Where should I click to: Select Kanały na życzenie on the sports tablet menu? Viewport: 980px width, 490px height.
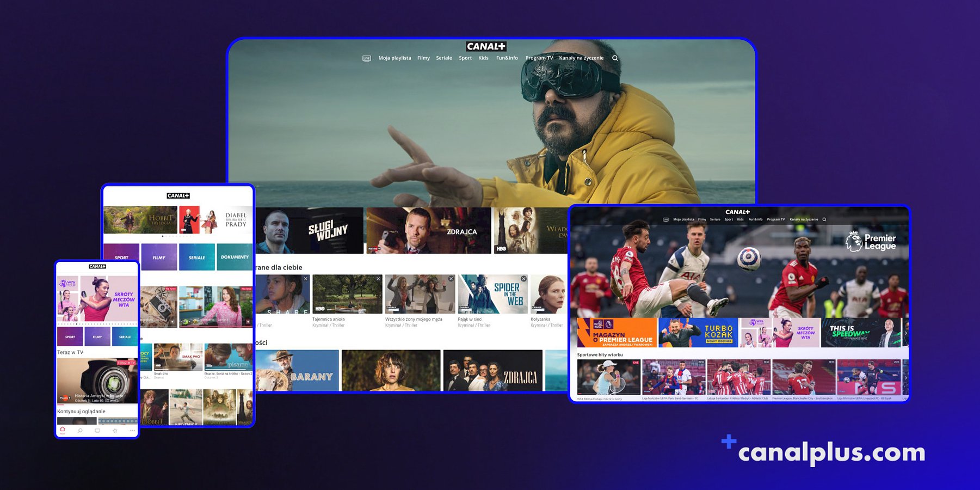[x=804, y=219]
